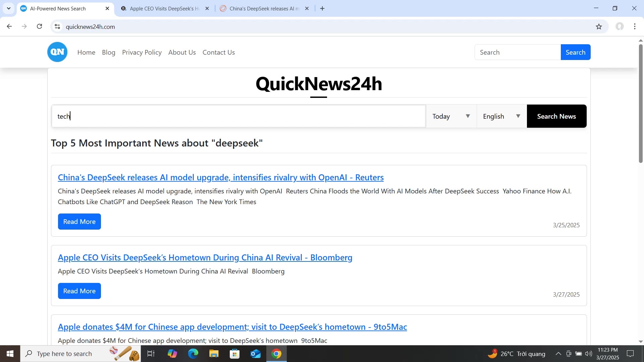Click the QuickNews24h QN logo
The image size is (644, 362).
(57, 52)
